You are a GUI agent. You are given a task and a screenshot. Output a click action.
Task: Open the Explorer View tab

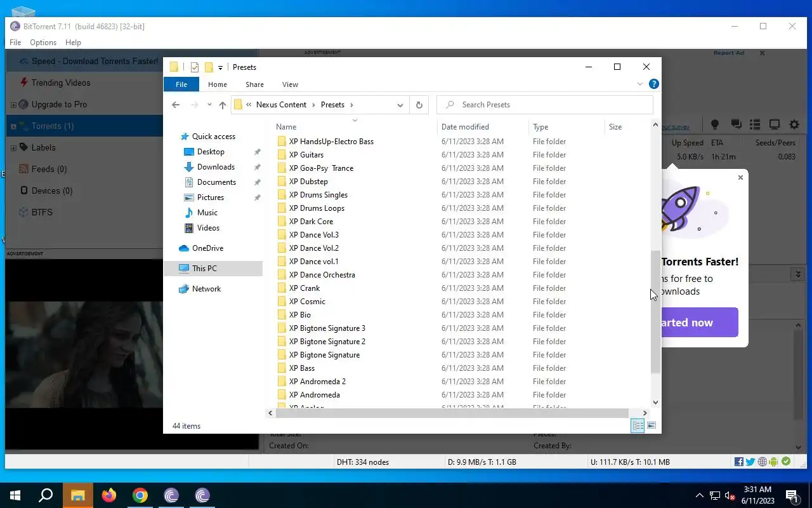tap(290, 84)
